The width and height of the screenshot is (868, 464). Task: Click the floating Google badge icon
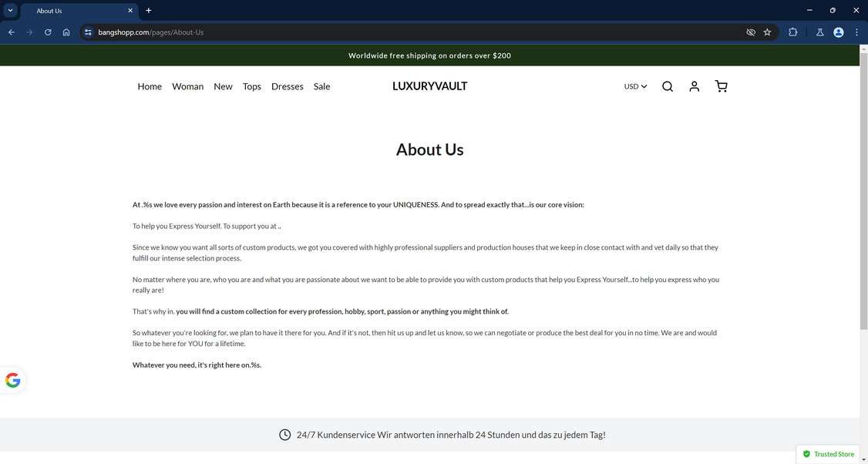(x=13, y=381)
